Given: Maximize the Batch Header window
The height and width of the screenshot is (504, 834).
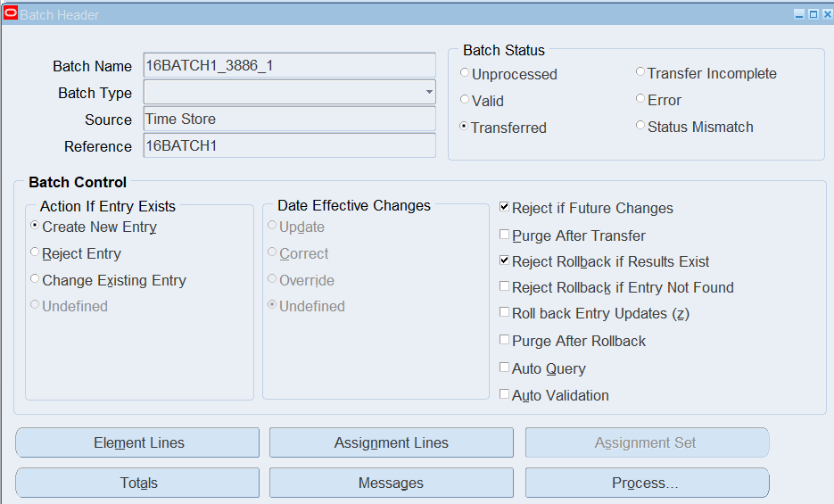Looking at the screenshot, I should [x=813, y=14].
